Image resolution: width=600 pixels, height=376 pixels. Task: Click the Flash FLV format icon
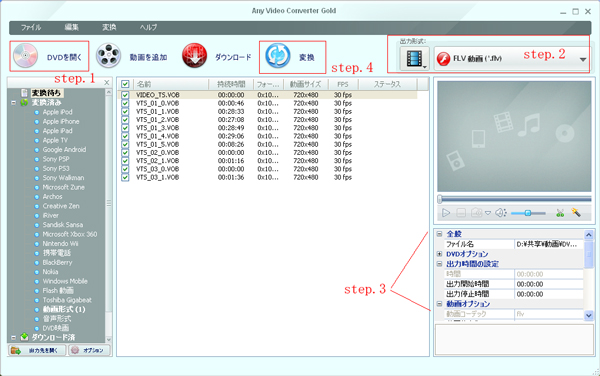443,59
